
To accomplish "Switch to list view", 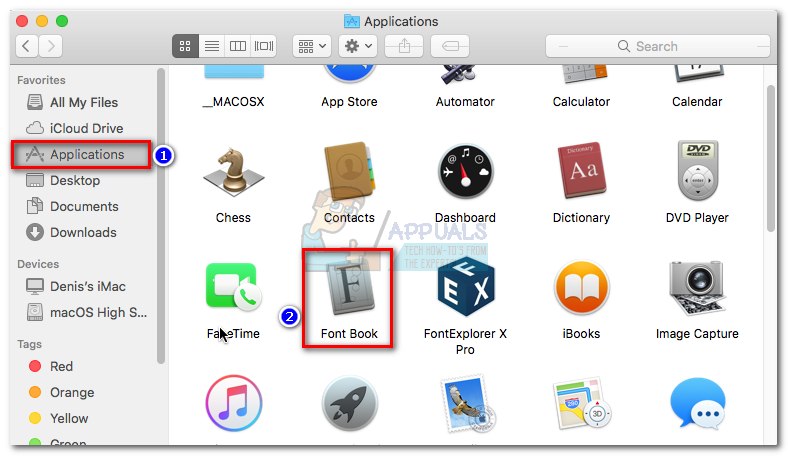I will click(x=212, y=46).
